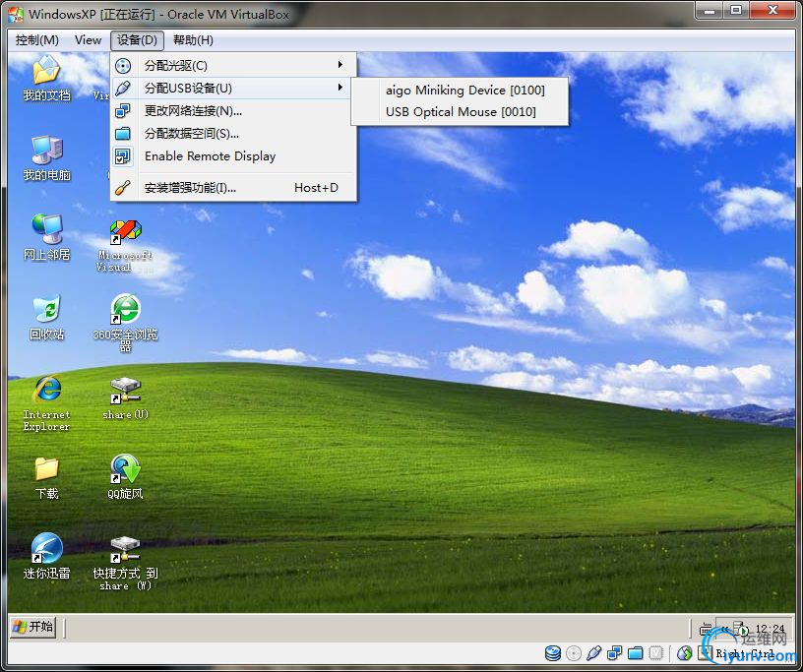Open 回收站 recycle bin icon

point(46,318)
